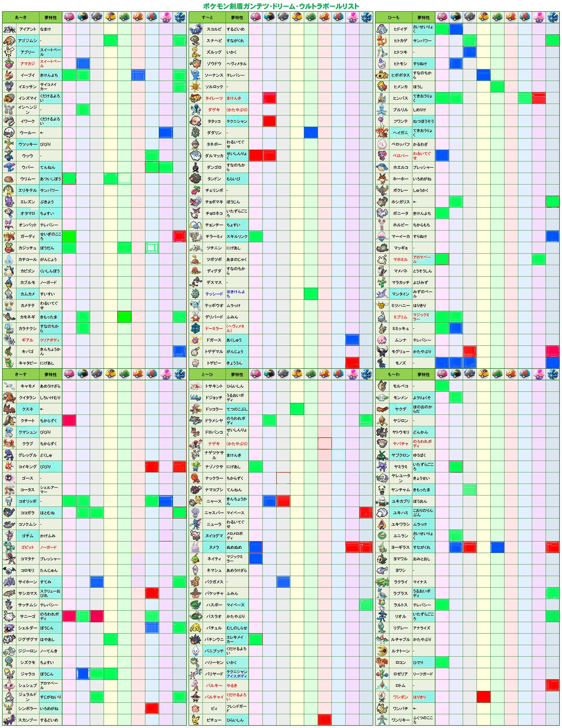Click the アゴジムシ name cell
Image resolution: width=562 pixels, height=728 pixels.
click(x=27, y=41)
